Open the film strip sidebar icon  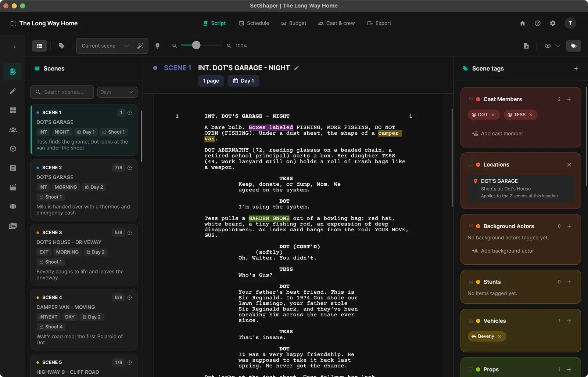tap(13, 206)
